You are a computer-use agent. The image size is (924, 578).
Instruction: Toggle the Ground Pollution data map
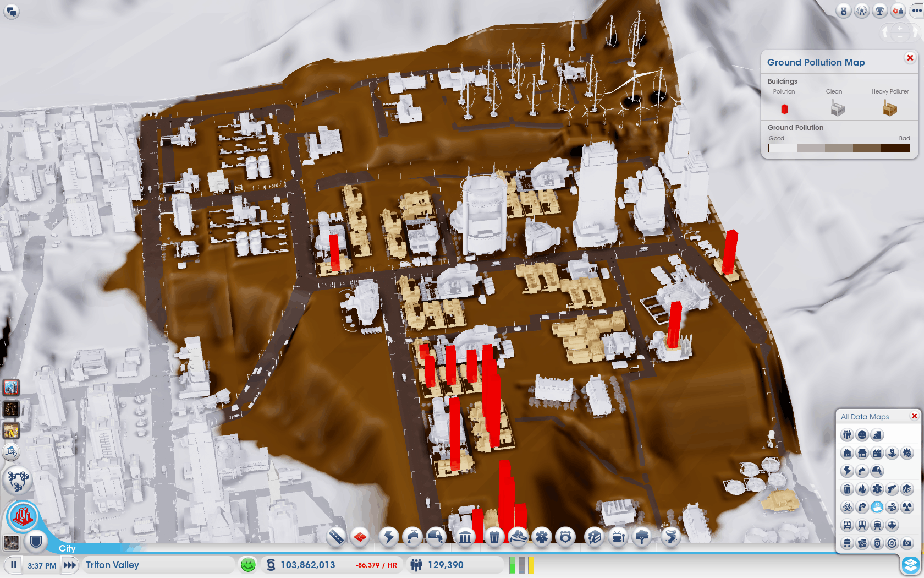(877, 507)
